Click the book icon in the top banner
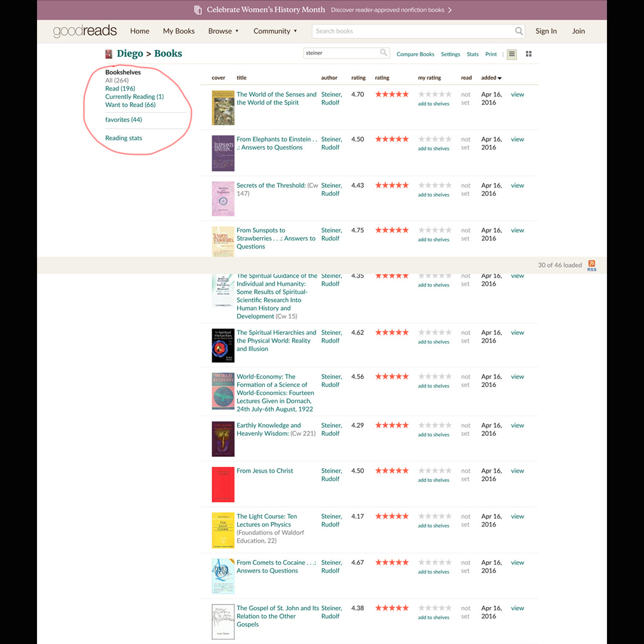Viewport: 644px width, 644px height. [x=198, y=10]
